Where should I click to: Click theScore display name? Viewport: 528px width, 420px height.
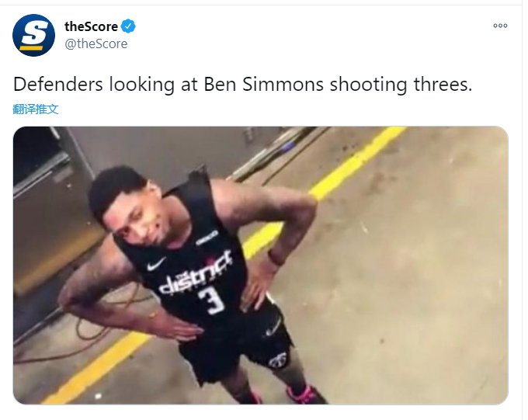(x=91, y=26)
